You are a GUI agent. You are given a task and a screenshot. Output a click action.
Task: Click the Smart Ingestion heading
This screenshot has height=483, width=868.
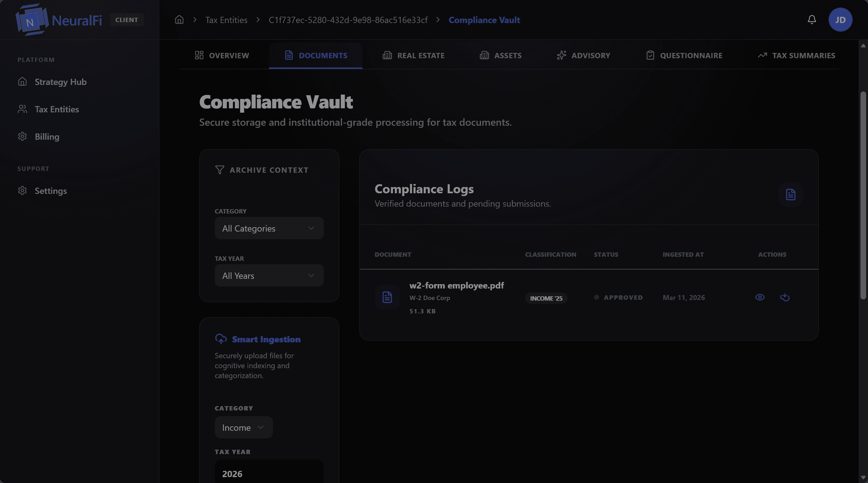(266, 339)
